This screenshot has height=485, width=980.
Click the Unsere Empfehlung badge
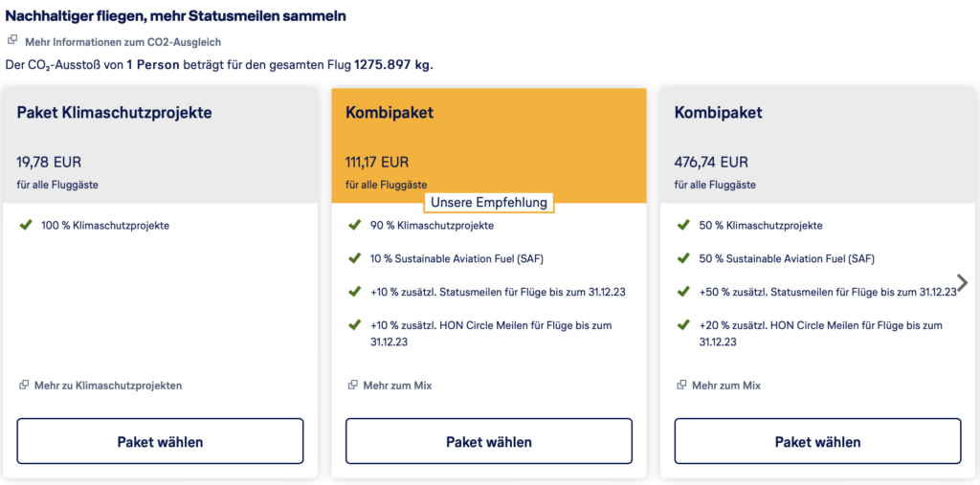[x=489, y=203]
